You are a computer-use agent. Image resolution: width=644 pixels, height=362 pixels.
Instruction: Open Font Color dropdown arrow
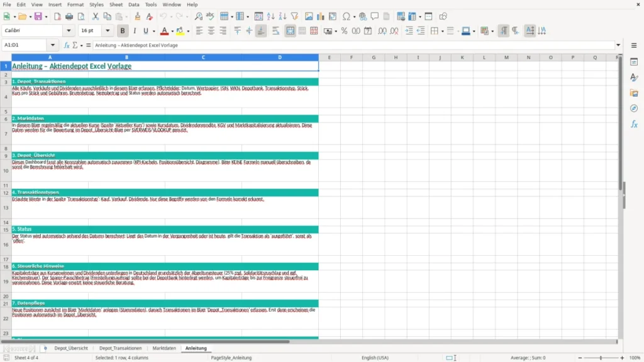172,31
